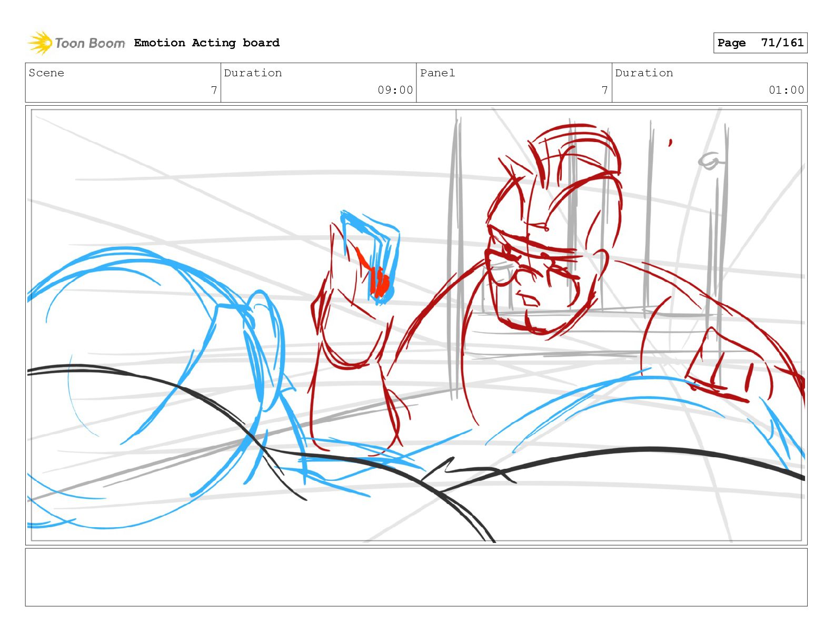Click the storyboard panel sketch thumbnail
Viewport: 834px width, 644px height.
[x=416, y=325]
